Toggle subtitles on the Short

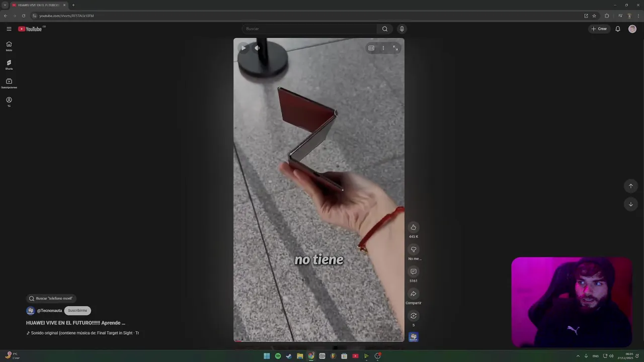371,48
